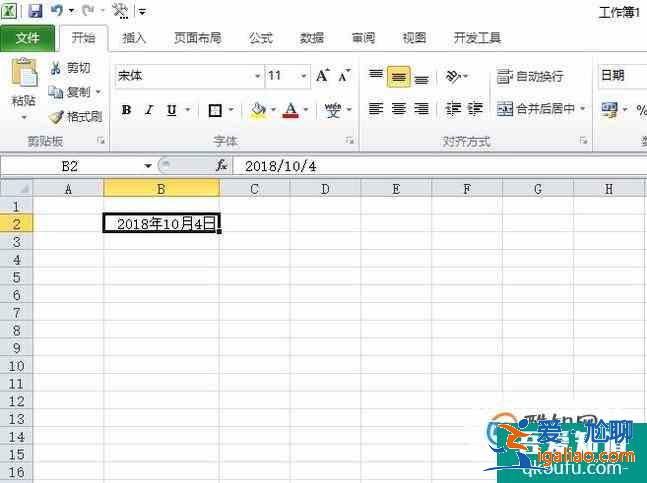Decrease the cell indent
This screenshot has width=647, height=483.
pos(453,109)
